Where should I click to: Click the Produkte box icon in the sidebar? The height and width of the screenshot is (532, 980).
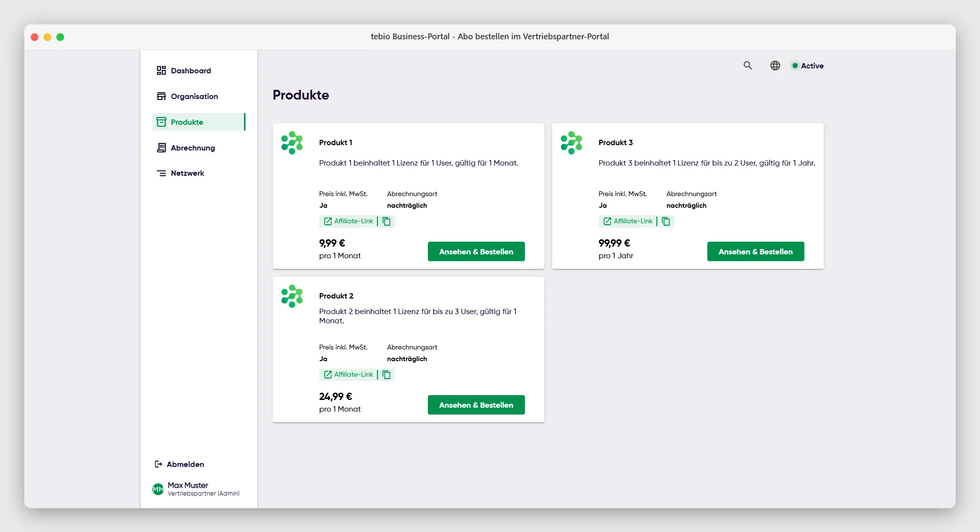pos(162,122)
